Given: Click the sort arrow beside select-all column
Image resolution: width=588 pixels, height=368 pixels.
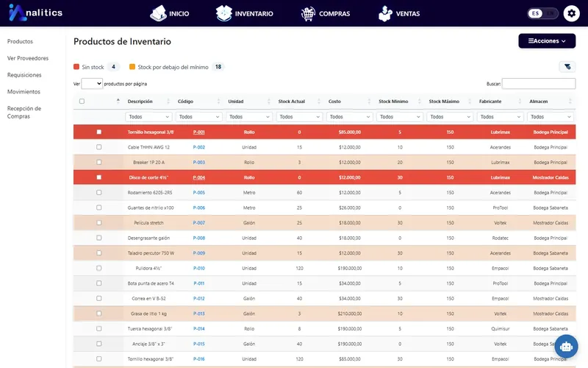Looking at the screenshot, I should tap(118, 101).
